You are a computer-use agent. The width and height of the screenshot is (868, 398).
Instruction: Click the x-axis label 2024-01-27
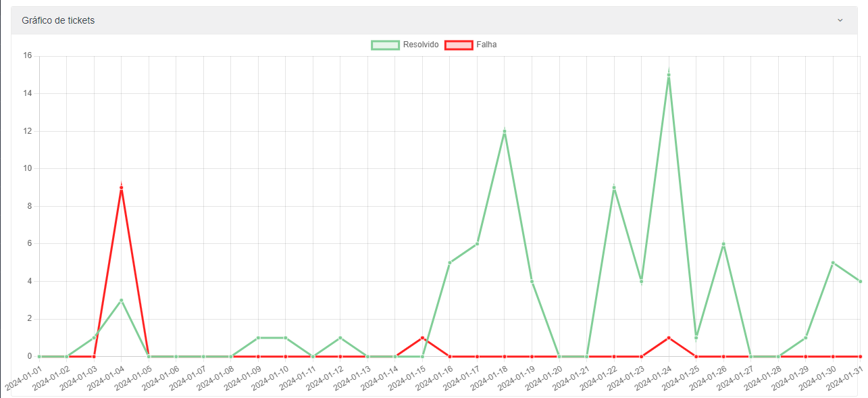click(x=736, y=377)
